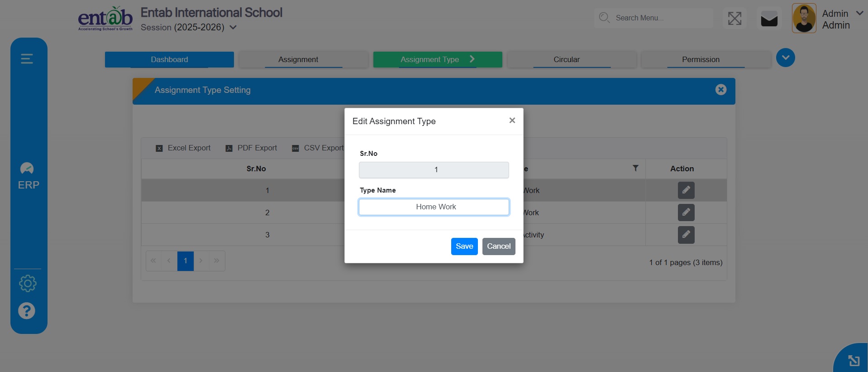
Task: Edit row 2 with pencil icon
Action: pyautogui.click(x=686, y=213)
